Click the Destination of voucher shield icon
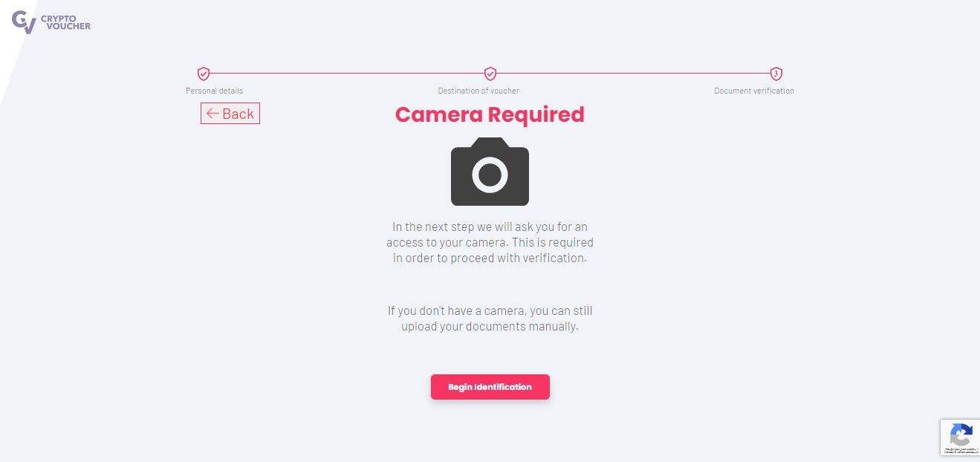Image resolution: width=980 pixels, height=462 pixels. (490, 74)
